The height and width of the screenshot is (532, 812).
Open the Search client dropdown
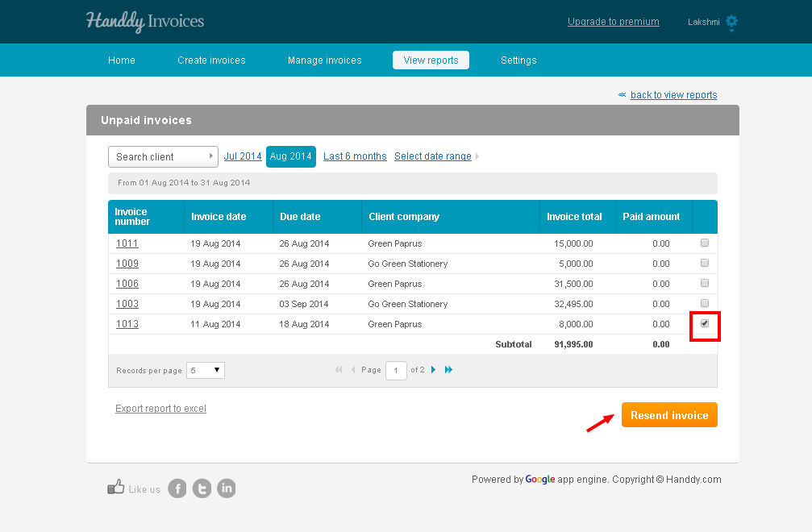(x=163, y=157)
